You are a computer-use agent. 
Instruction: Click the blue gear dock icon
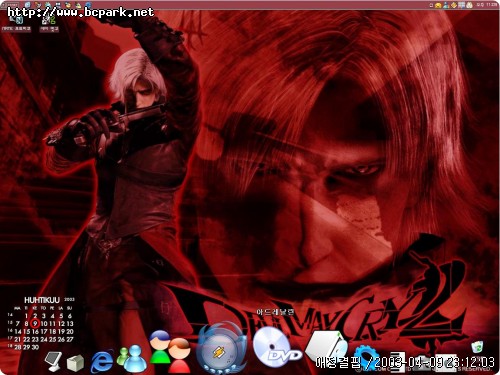point(367,357)
